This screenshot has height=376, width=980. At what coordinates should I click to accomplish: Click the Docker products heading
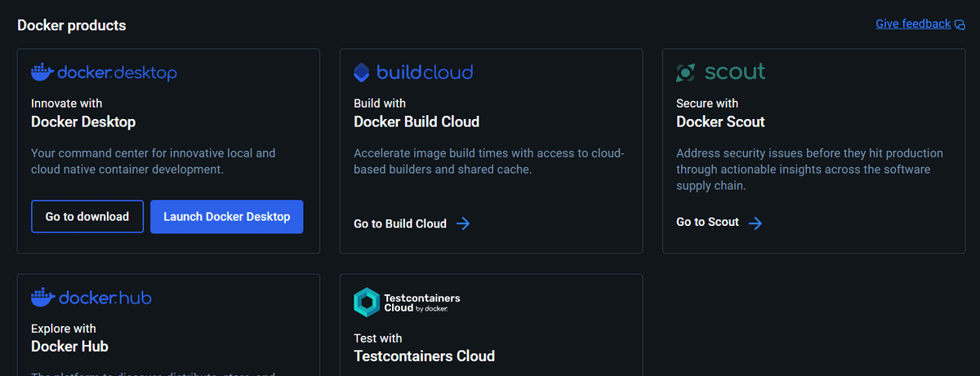click(x=72, y=25)
